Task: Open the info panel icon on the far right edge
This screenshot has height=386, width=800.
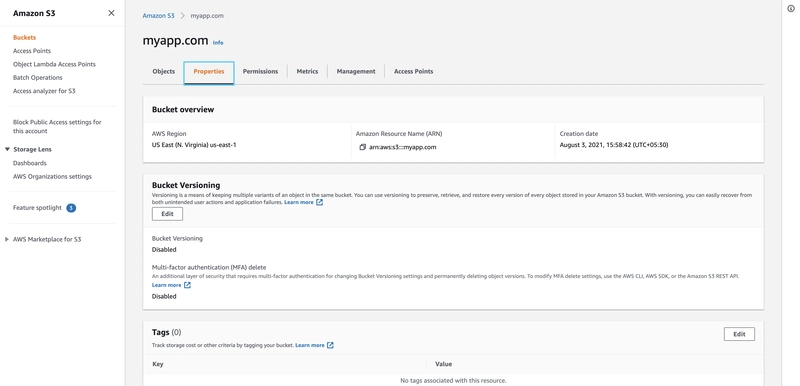Action: coord(791,8)
